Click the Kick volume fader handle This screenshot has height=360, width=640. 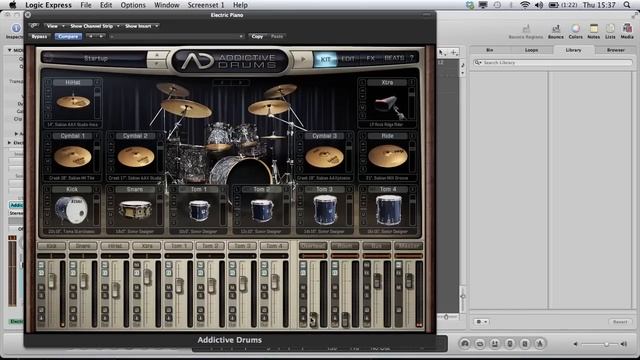52,281
